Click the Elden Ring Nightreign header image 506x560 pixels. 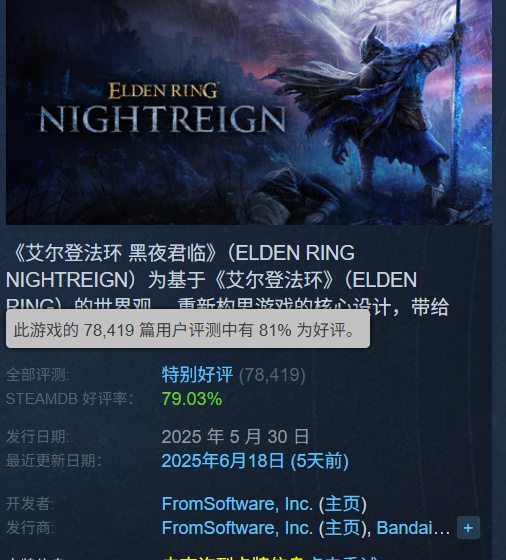coord(249,112)
